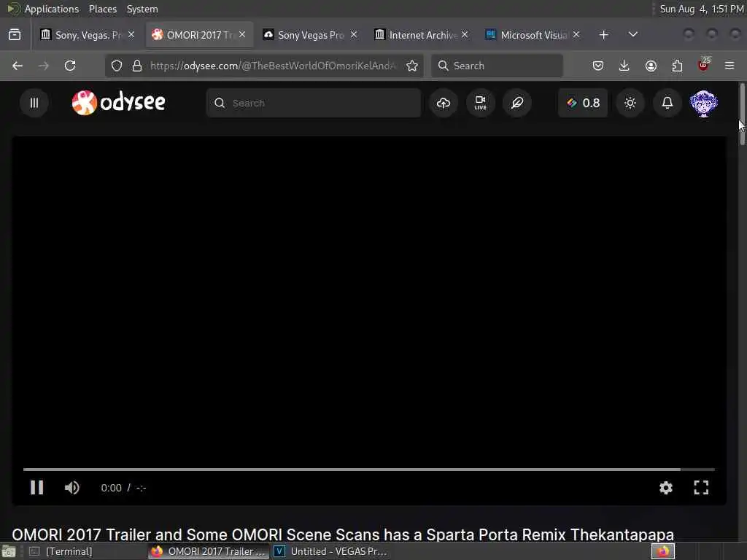Click the tracking protection shield icon
747x560 pixels.
click(x=117, y=66)
